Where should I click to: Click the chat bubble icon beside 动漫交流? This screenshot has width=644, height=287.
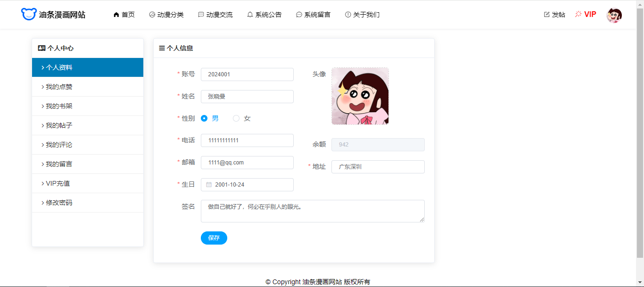(x=201, y=15)
